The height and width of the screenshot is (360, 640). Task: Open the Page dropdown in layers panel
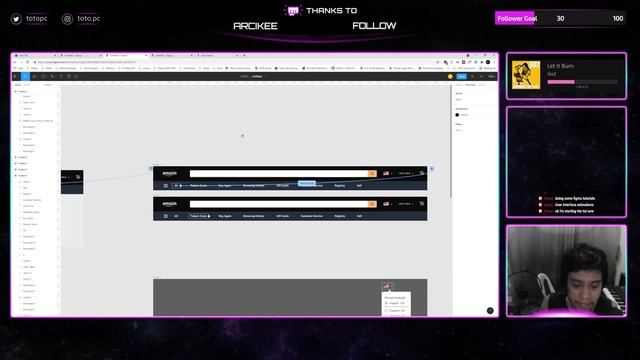click(x=48, y=85)
